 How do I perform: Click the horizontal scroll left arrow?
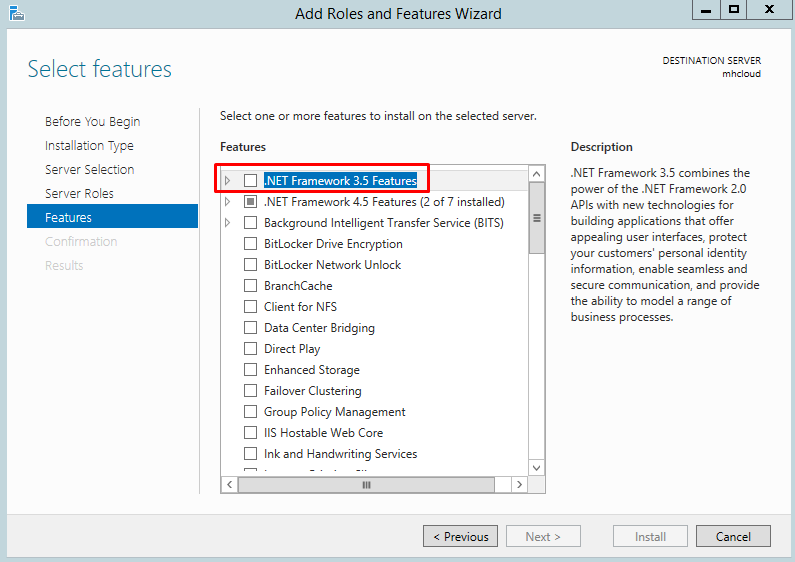(230, 484)
